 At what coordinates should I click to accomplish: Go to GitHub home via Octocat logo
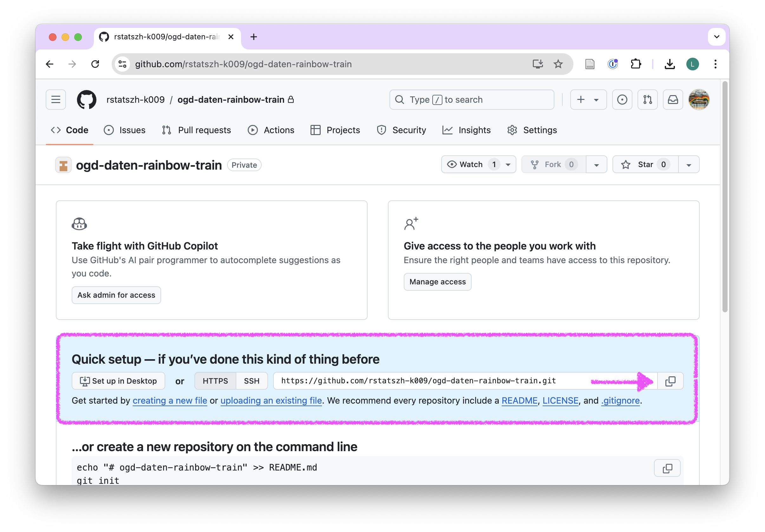click(87, 100)
